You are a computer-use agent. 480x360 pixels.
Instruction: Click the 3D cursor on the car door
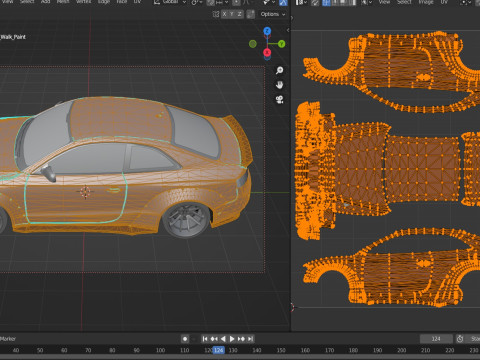[x=85, y=192]
